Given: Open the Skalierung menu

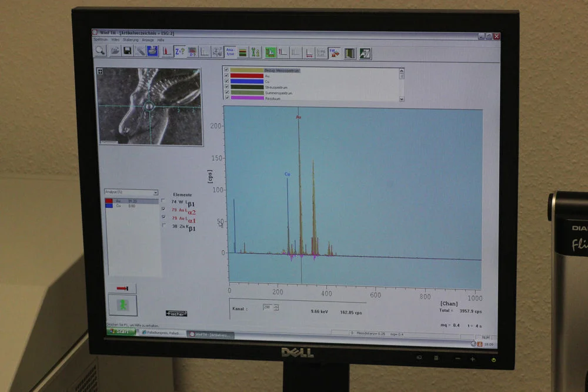Looking at the screenshot, I should pyautogui.click(x=131, y=40).
